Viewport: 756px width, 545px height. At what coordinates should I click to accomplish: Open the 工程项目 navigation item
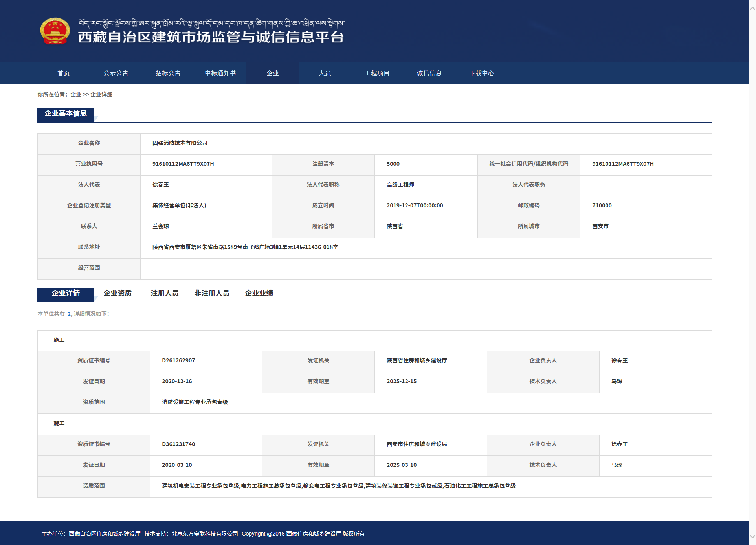(x=377, y=73)
